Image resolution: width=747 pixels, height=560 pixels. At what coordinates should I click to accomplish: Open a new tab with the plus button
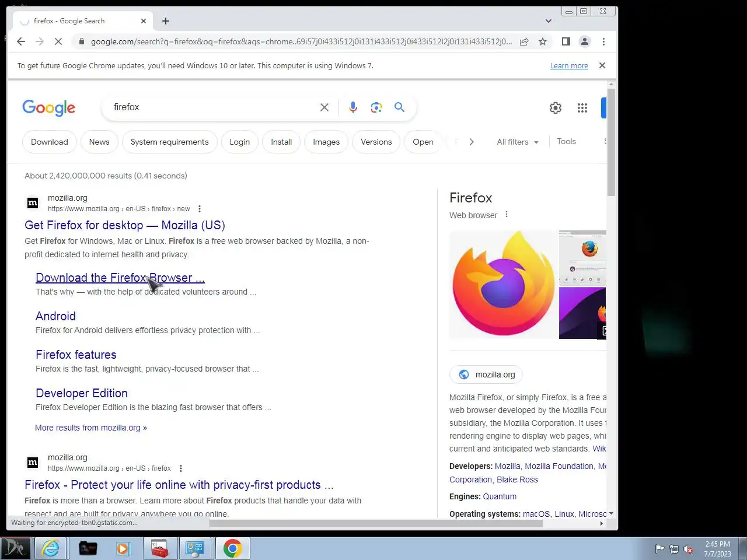coord(166,21)
